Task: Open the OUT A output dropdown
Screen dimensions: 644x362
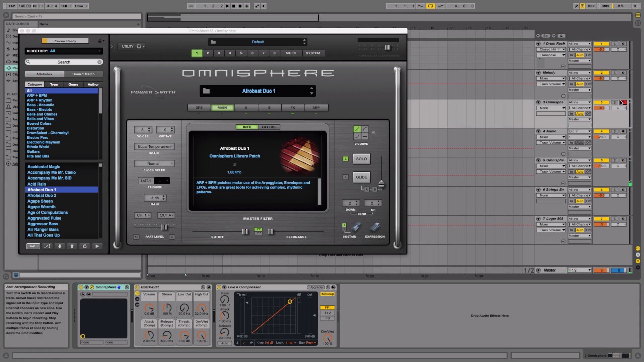Action: click(166, 215)
